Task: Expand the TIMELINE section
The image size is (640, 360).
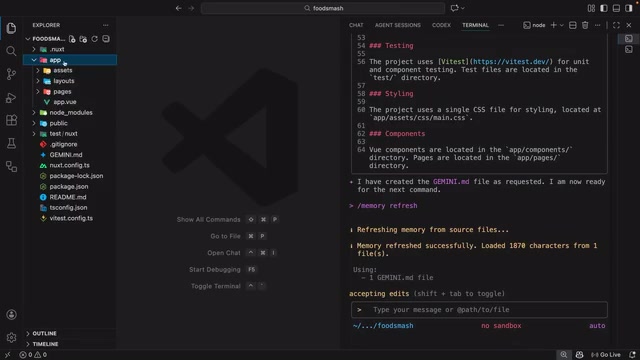Action: (69, 344)
